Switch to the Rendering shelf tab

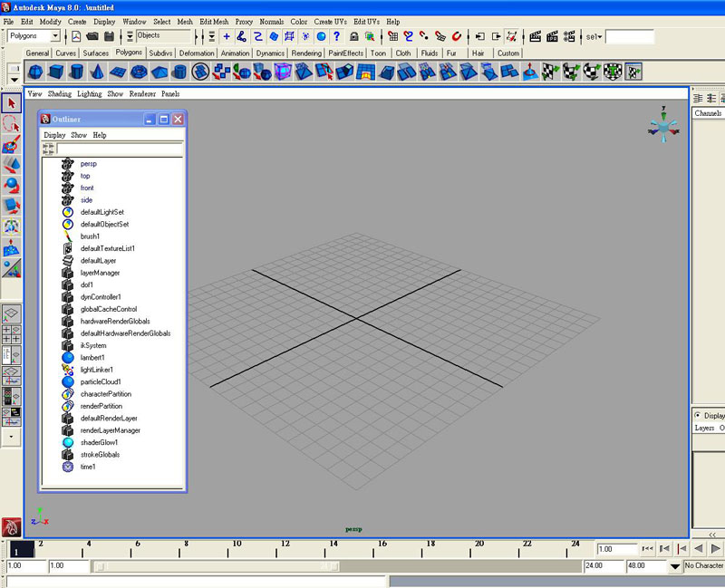click(306, 53)
